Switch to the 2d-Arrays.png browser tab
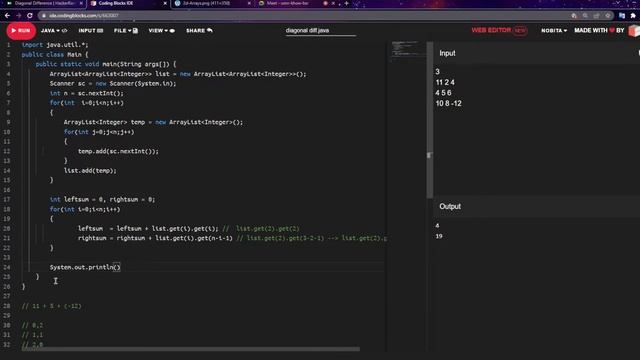Image resolution: width=640 pixels, height=360 pixels. [x=211, y=3]
